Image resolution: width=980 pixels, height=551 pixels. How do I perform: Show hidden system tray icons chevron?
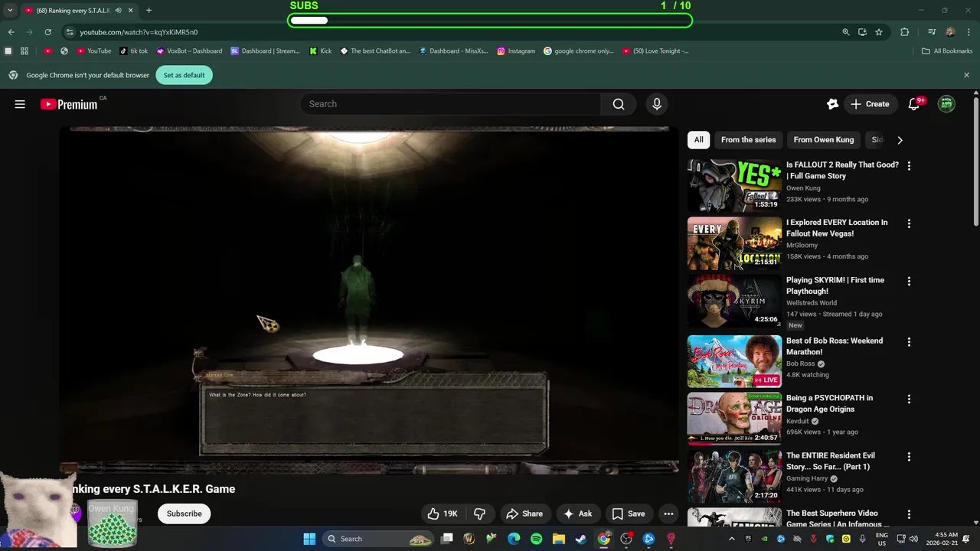[731, 539]
